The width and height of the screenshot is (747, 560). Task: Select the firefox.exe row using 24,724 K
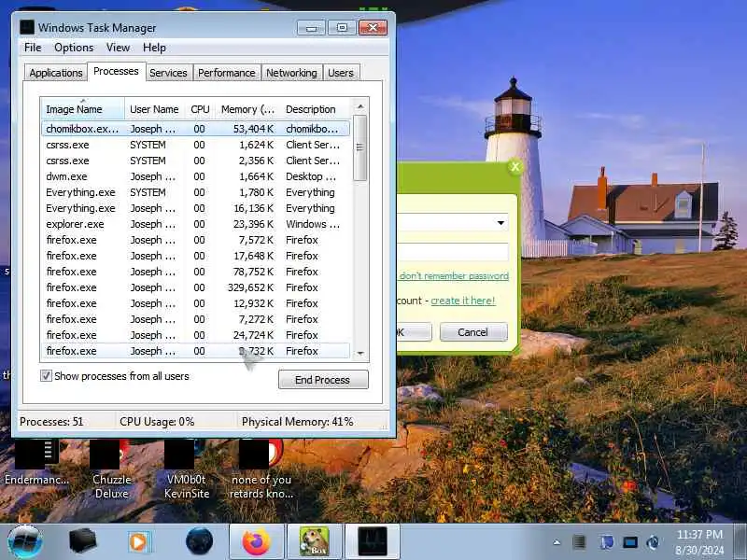(x=196, y=335)
